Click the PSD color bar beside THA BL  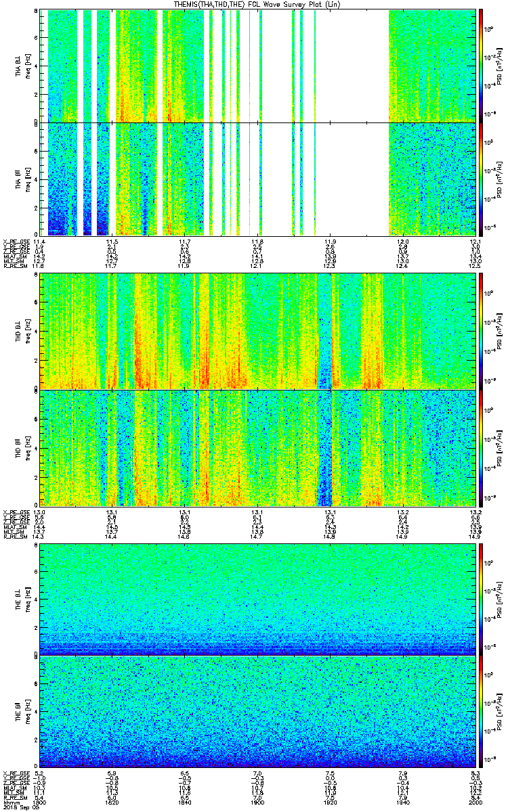tap(482, 66)
